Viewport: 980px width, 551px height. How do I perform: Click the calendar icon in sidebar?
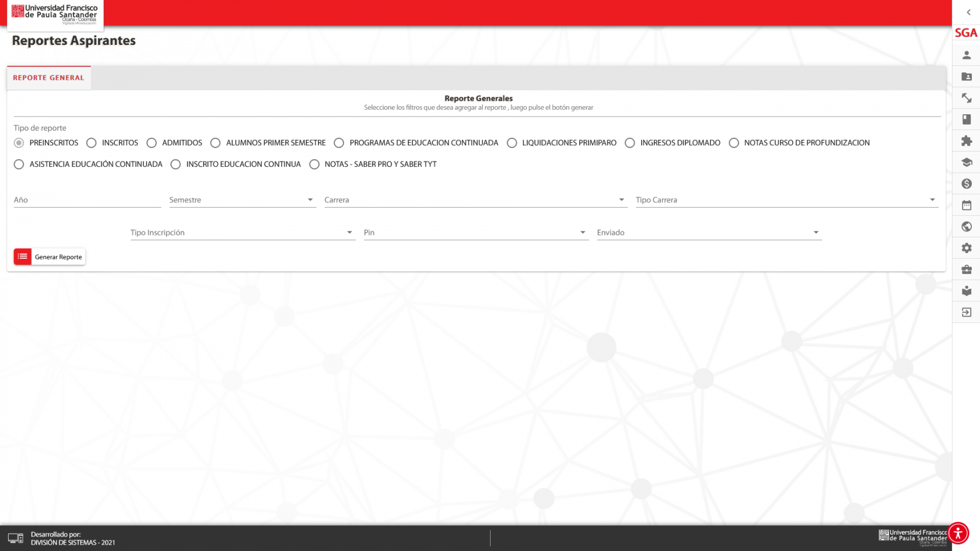tap(966, 205)
